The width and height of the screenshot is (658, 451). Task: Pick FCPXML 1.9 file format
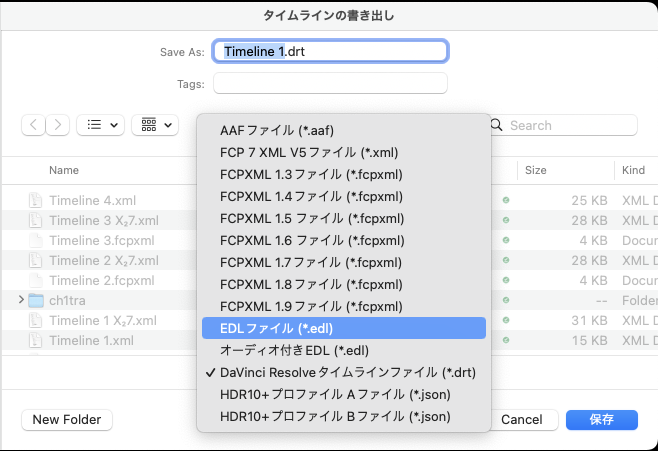click(x=311, y=306)
